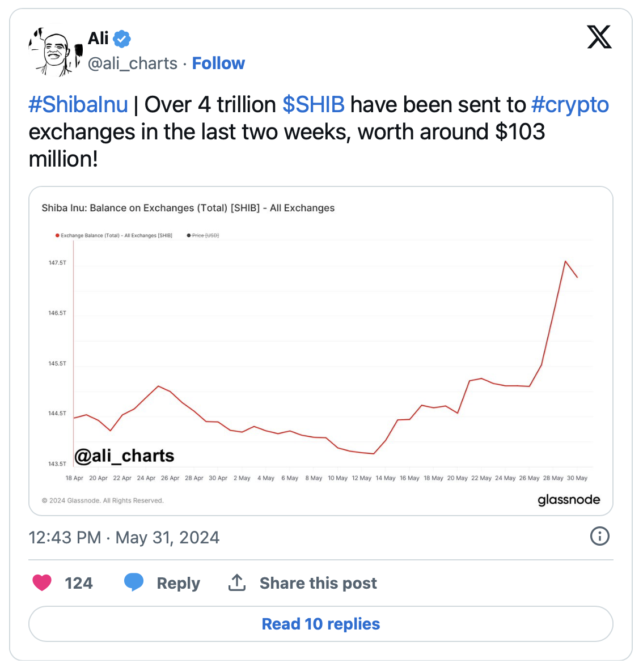Click the glassnode logo in chart
643x672 pixels.
(x=568, y=500)
